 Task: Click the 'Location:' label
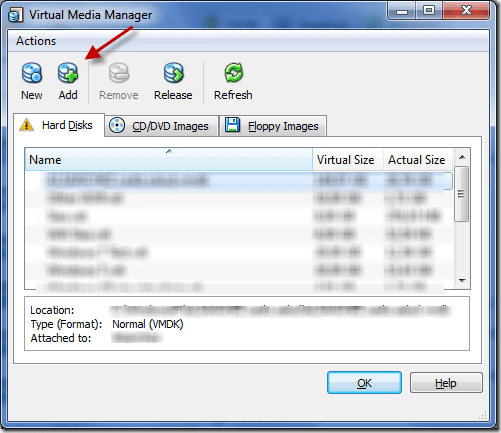(x=52, y=310)
